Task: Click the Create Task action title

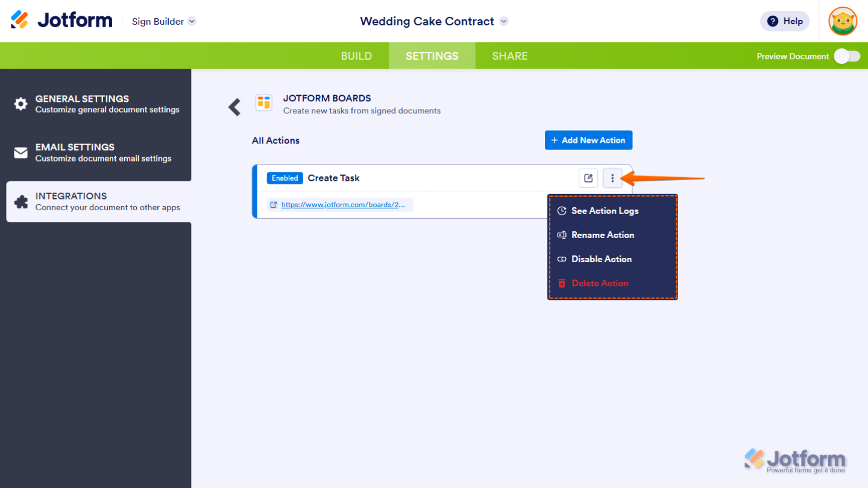Action: pos(334,178)
